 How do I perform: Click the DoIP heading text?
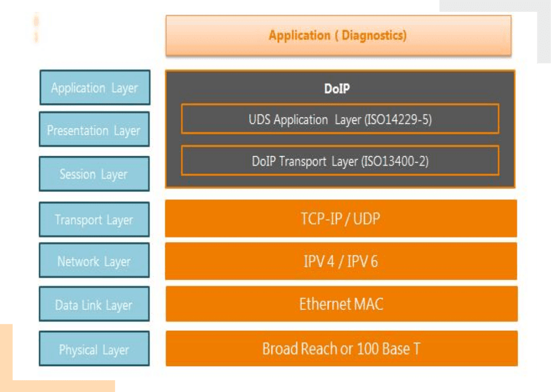click(x=337, y=89)
